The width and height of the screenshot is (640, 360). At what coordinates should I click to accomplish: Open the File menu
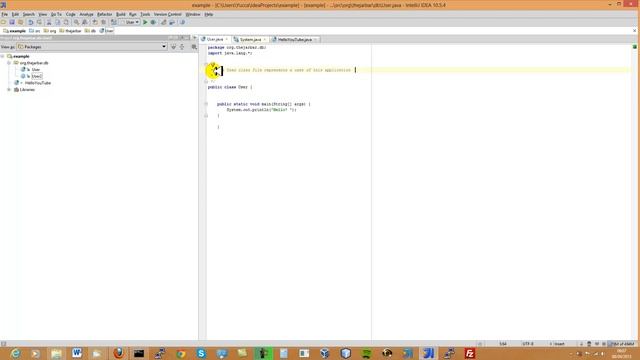[4, 14]
